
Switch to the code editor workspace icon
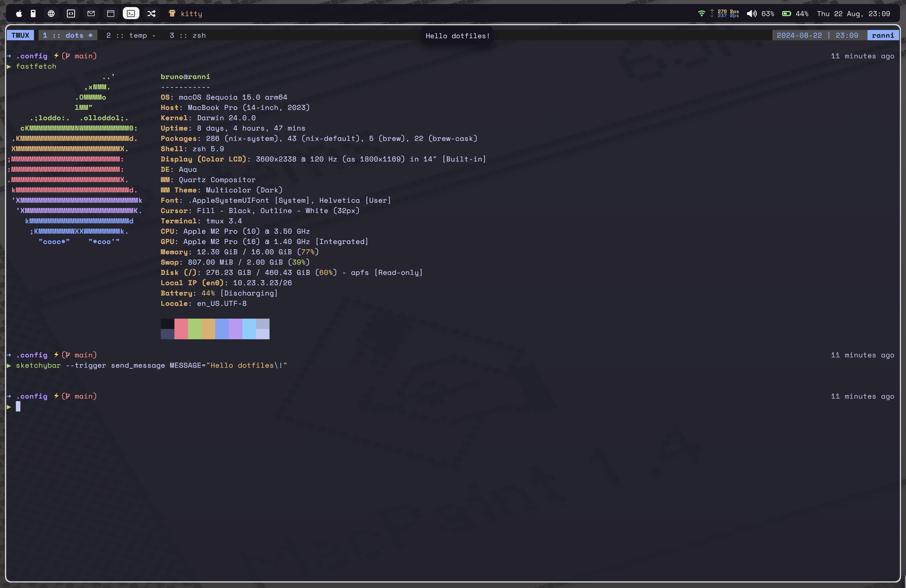71,14
